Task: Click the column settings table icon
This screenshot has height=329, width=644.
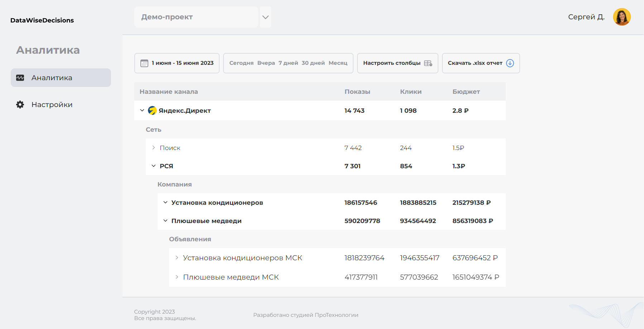Action: pyautogui.click(x=428, y=63)
